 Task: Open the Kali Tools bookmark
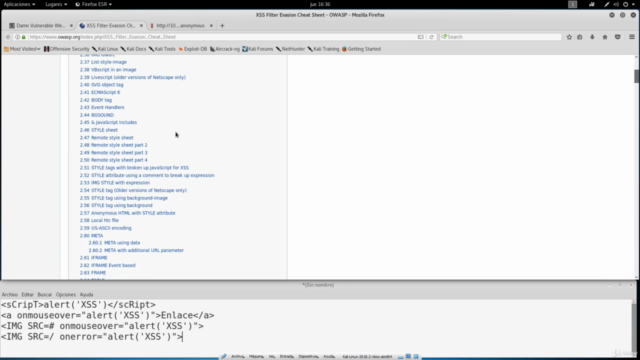162,49
